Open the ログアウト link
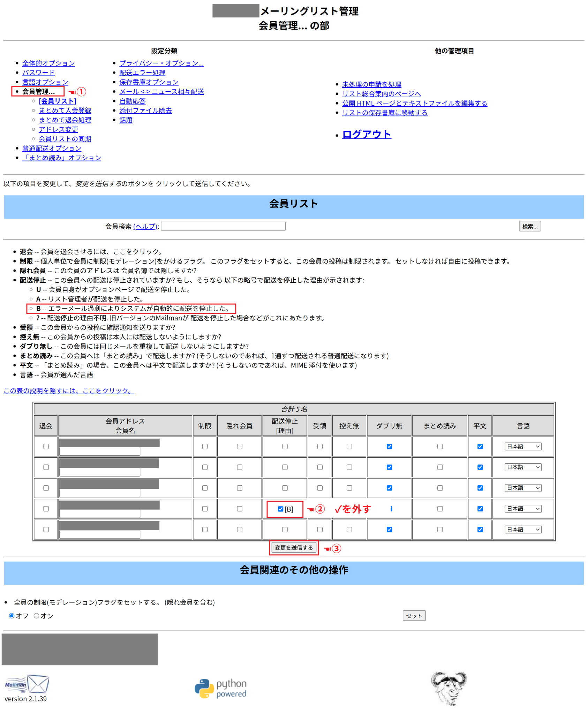Screen dimensions: 588x714 366,135
